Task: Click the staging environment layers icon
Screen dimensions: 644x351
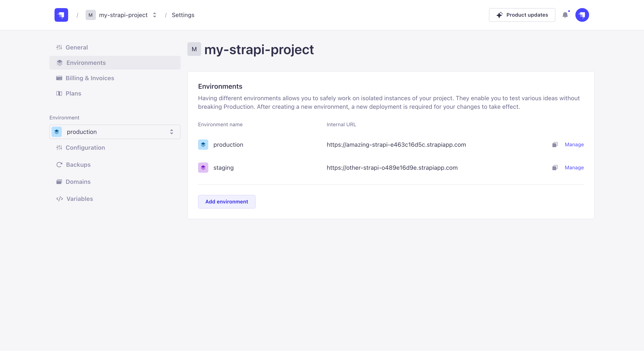Action: pos(203,168)
